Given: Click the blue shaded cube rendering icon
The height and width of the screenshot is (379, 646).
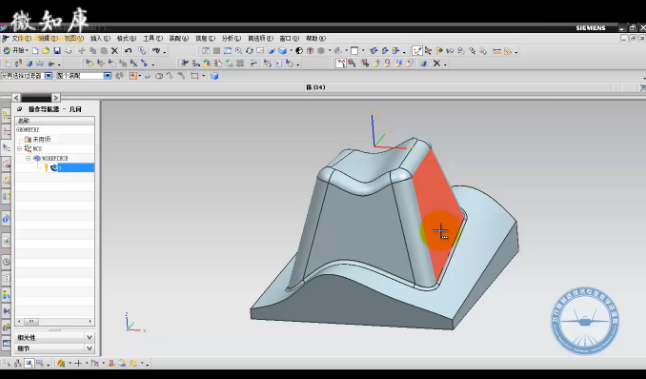Looking at the screenshot, I should 283,51.
